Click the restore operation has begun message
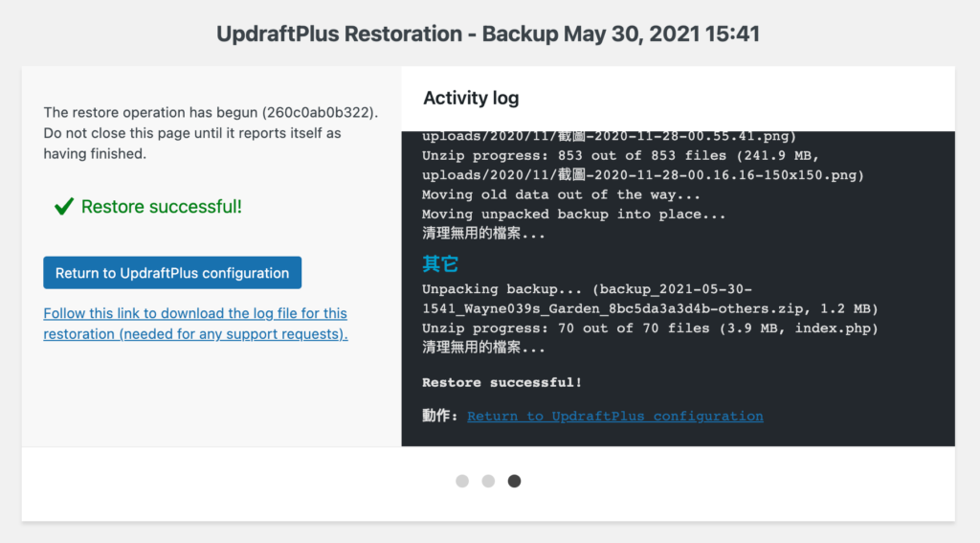The width and height of the screenshot is (980, 543). coord(211,132)
